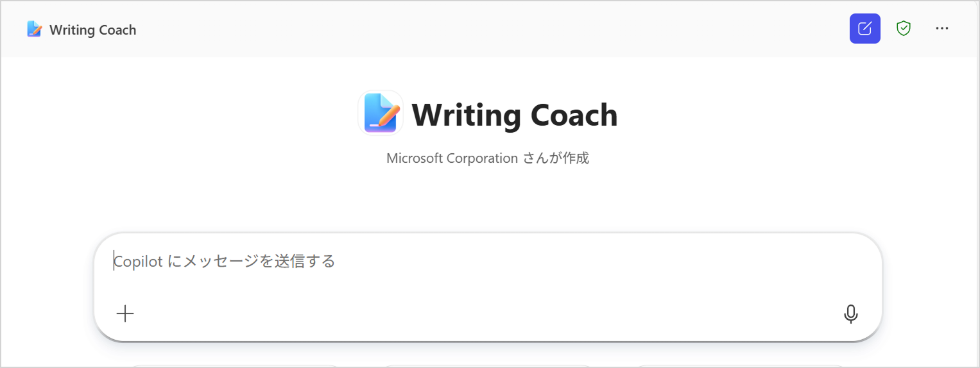
Task: Select the right suggestion card edge below composer
Action: [x=738, y=365]
